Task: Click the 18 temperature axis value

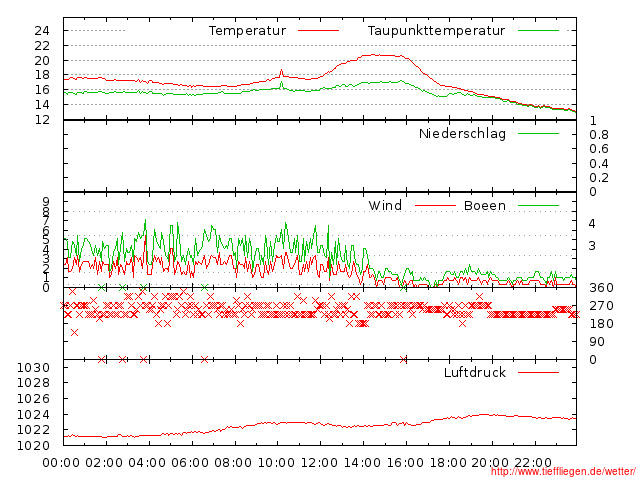Action: (x=42, y=75)
